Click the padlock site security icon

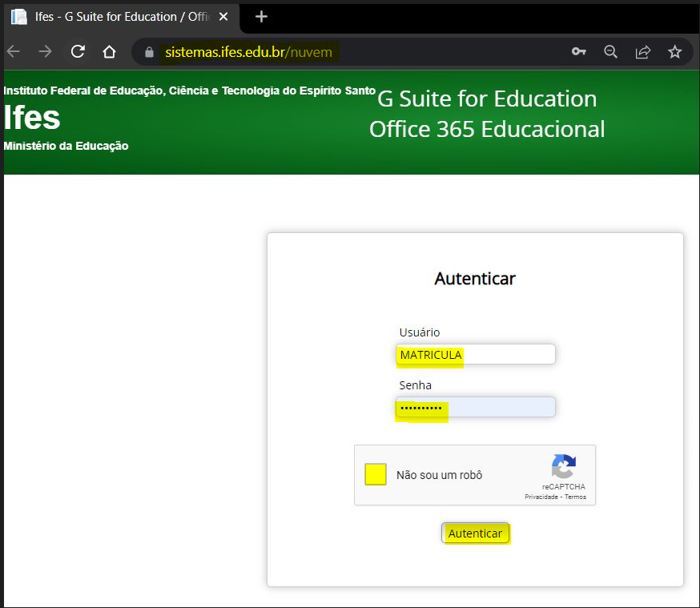[x=148, y=53]
